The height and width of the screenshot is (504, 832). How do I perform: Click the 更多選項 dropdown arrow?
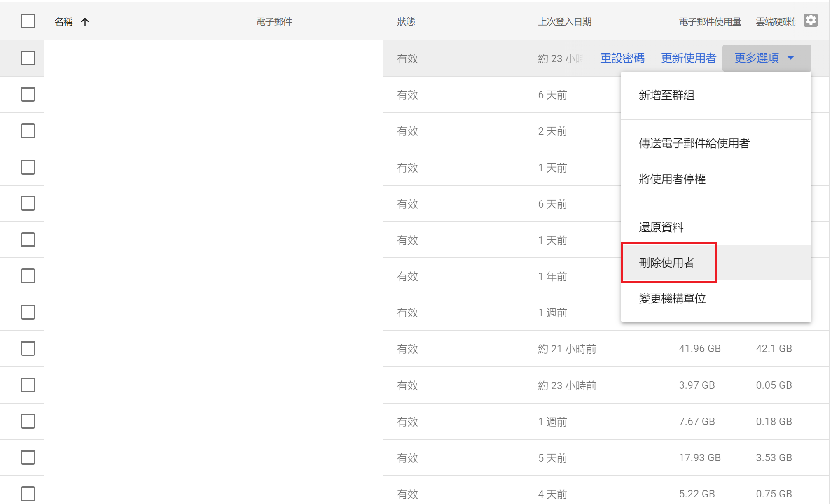click(x=790, y=58)
